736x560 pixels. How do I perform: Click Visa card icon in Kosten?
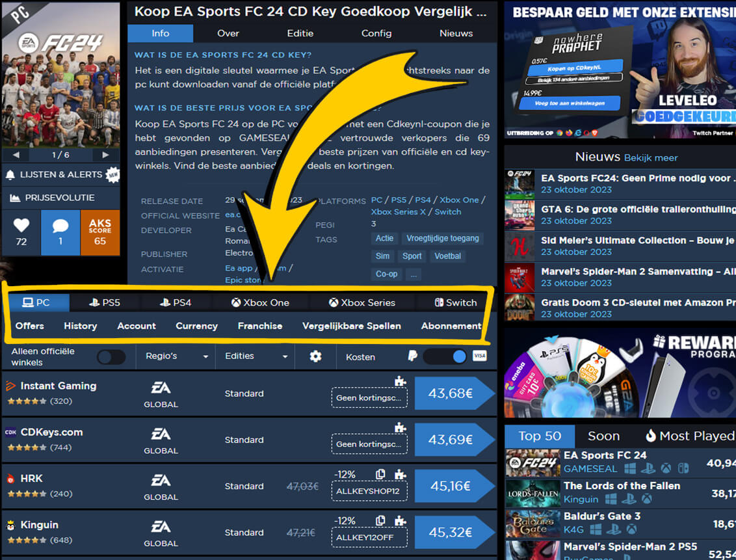(479, 356)
